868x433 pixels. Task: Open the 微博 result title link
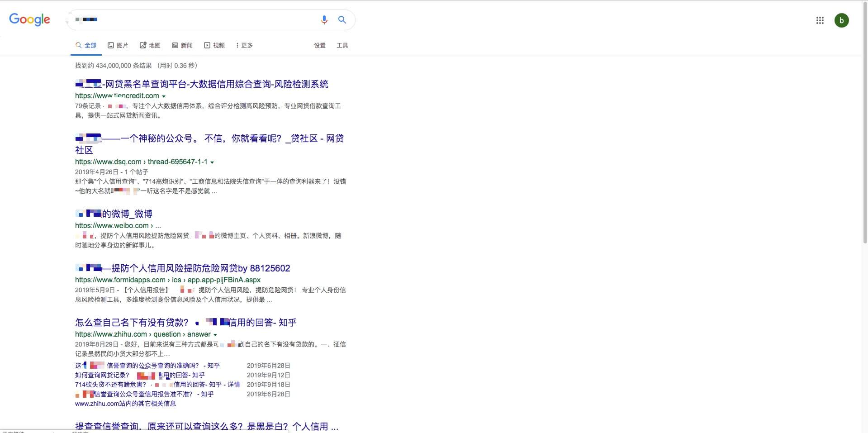pos(127,214)
